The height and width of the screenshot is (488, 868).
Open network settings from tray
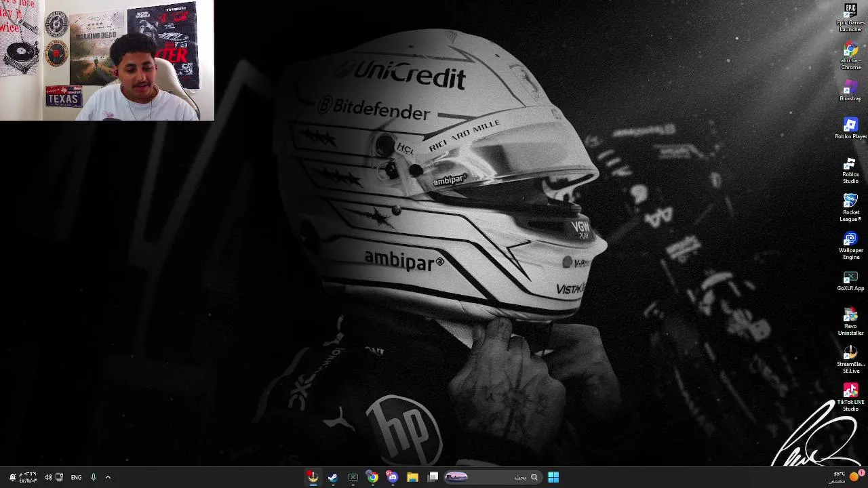point(59,477)
